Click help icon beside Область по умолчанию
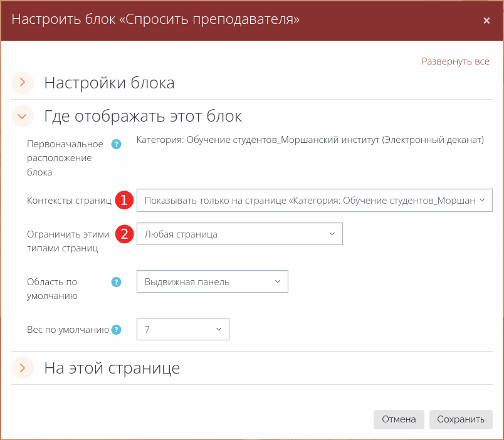Viewport: 504px width, 440px height. pos(115,282)
